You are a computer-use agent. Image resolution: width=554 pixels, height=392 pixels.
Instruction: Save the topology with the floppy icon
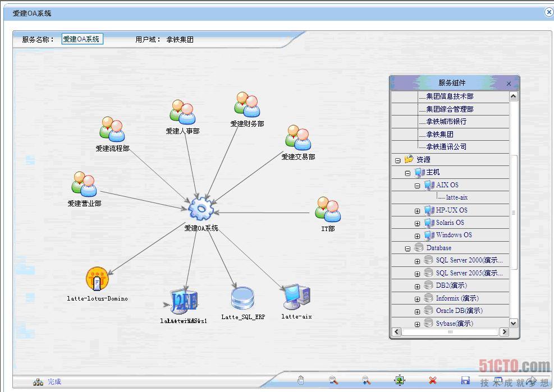tap(466, 380)
